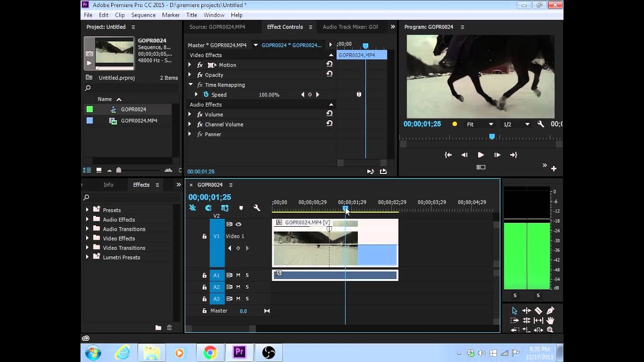Click the Add Marker icon in the timeline
644x362 pixels.
click(241, 208)
